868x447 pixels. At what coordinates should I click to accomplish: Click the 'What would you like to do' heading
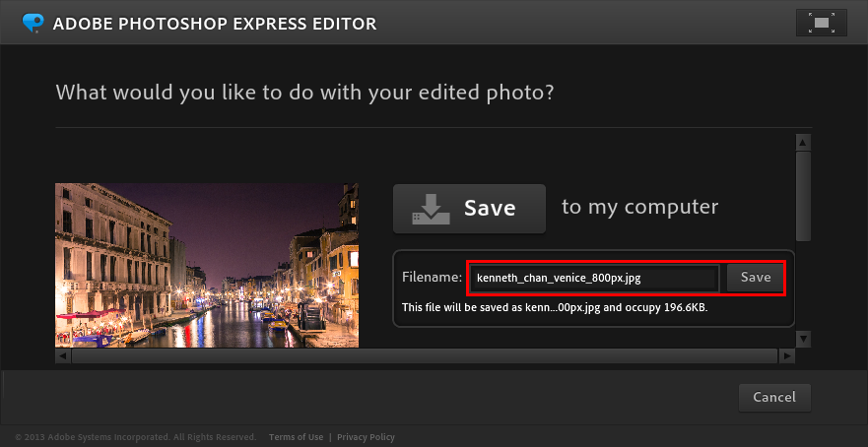tap(305, 92)
